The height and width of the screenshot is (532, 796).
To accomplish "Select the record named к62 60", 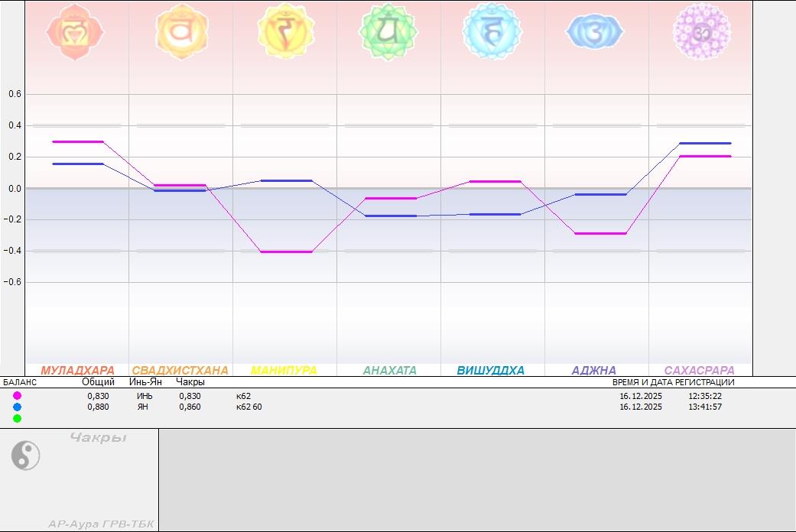I will 249,407.
